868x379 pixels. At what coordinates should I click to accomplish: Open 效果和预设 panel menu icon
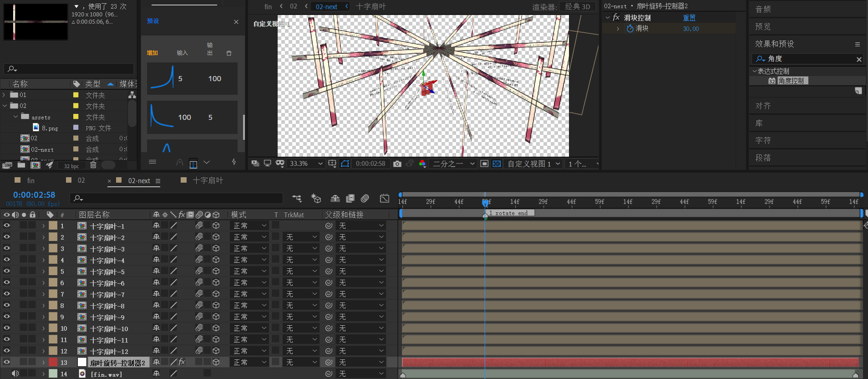(x=858, y=44)
